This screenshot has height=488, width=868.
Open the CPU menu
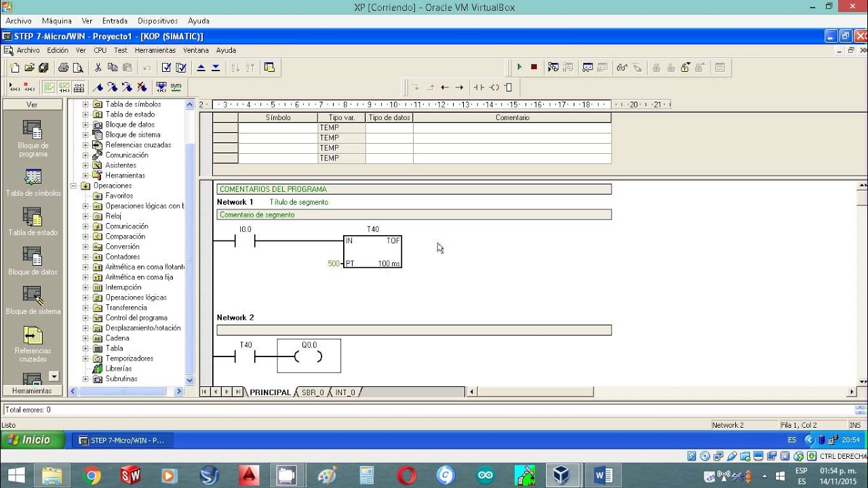tap(100, 50)
